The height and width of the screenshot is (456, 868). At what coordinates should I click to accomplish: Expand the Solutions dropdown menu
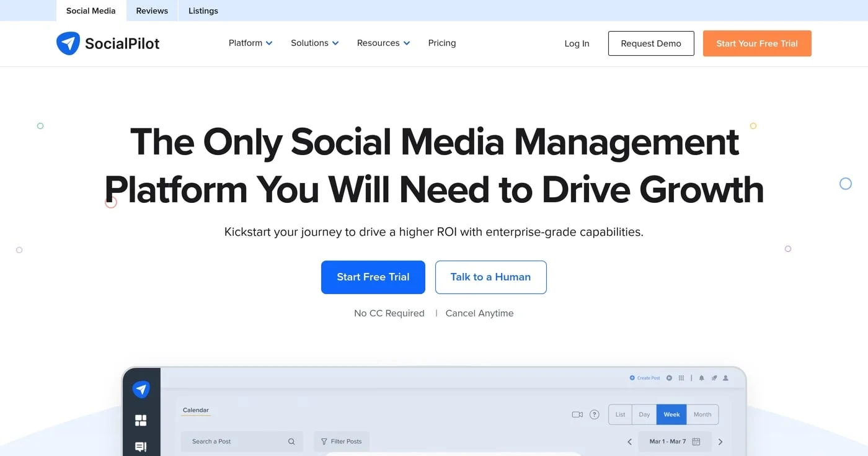click(315, 43)
